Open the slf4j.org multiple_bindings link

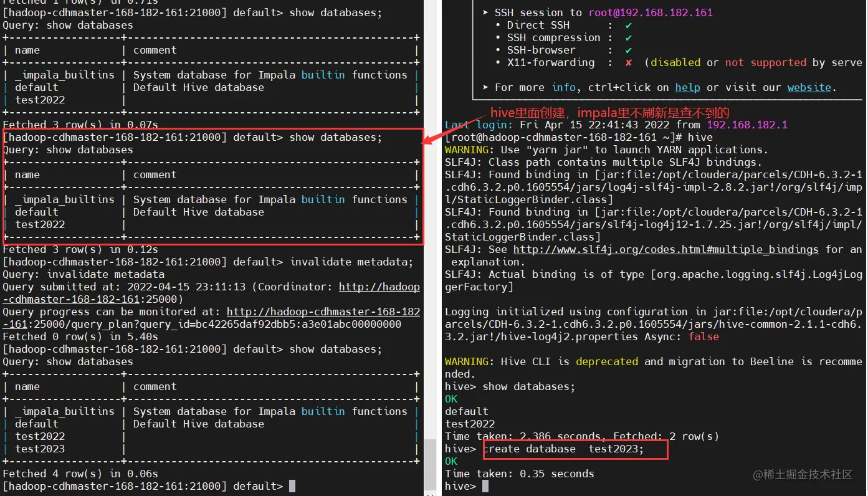point(666,249)
